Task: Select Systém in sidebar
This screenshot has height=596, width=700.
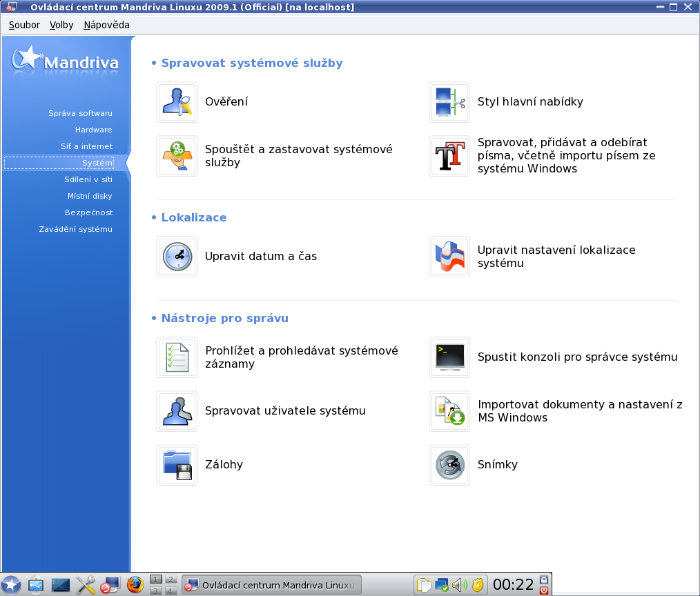Action: (59, 163)
